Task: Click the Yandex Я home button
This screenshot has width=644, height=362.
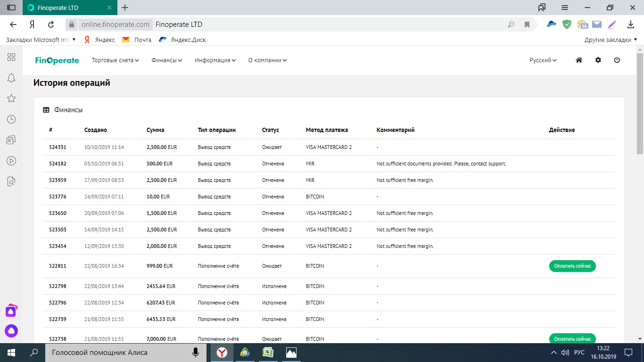Action: tap(32, 25)
